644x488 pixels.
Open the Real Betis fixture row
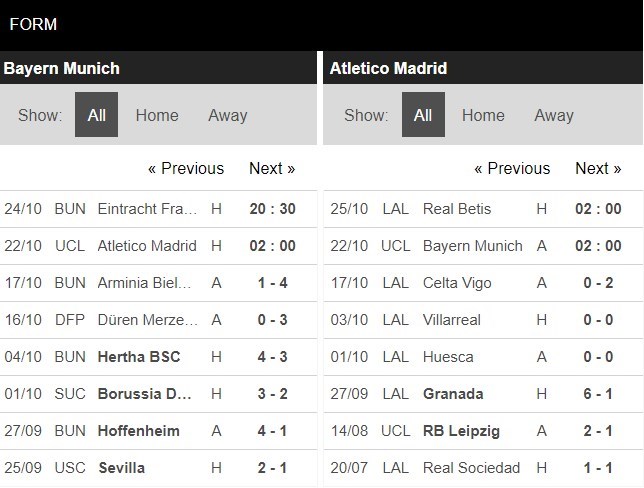[x=483, y=209]
